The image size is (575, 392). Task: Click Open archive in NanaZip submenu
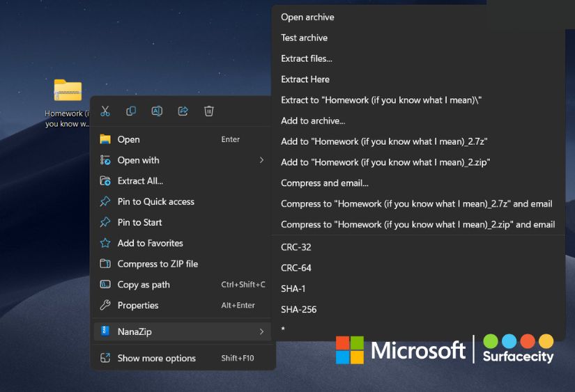[307, 17]
